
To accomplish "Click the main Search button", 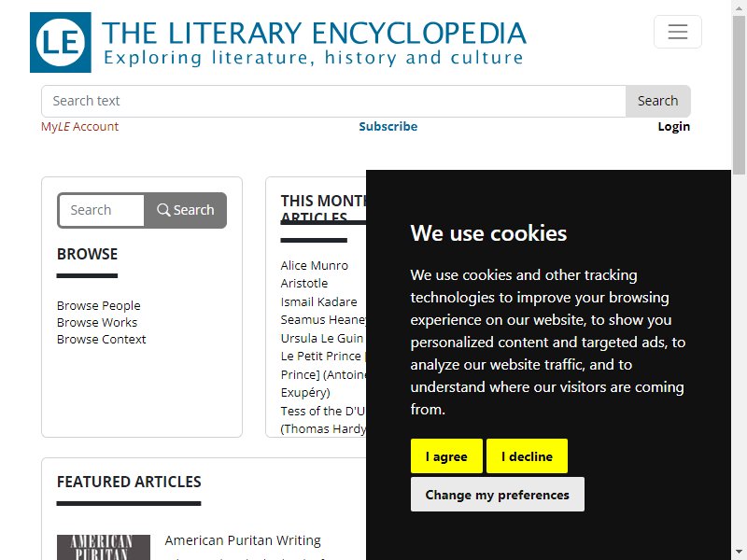I will [x=658, y=101].
